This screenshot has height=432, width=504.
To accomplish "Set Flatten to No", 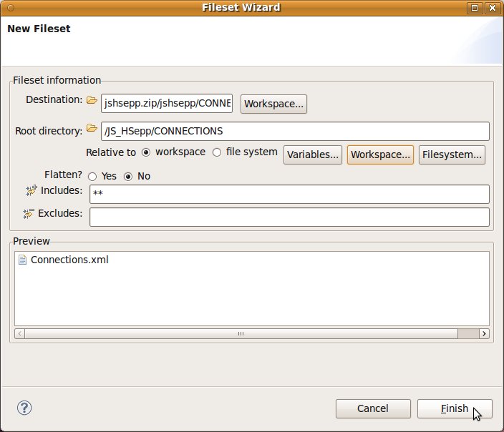I will (129, 176).
